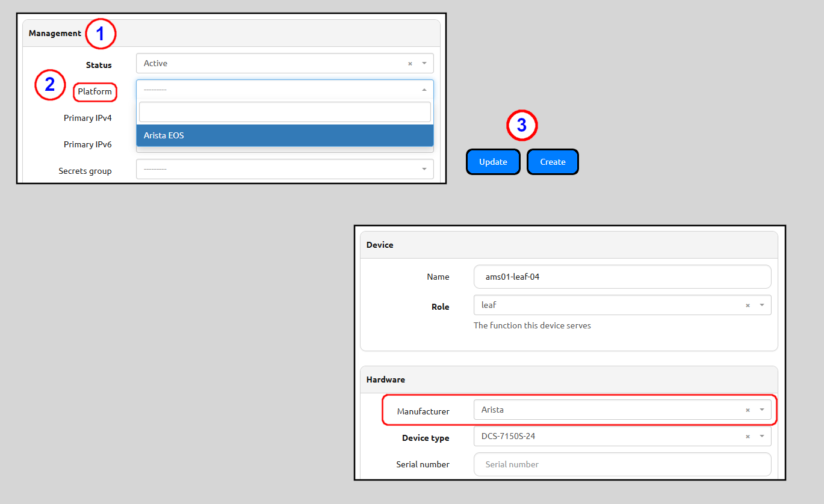
Task: Click the search box inside the Platform dropdown
Action: coord(284,112)
